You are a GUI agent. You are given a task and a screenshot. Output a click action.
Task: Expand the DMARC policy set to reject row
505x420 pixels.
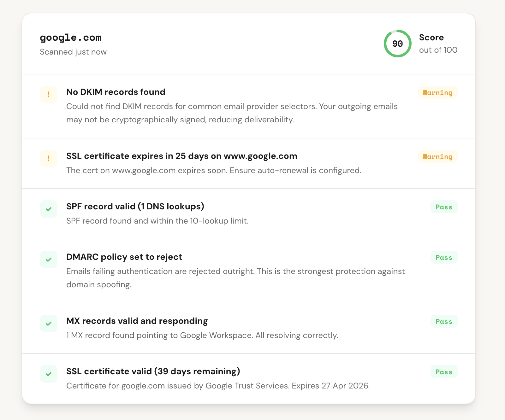[249, 271]
